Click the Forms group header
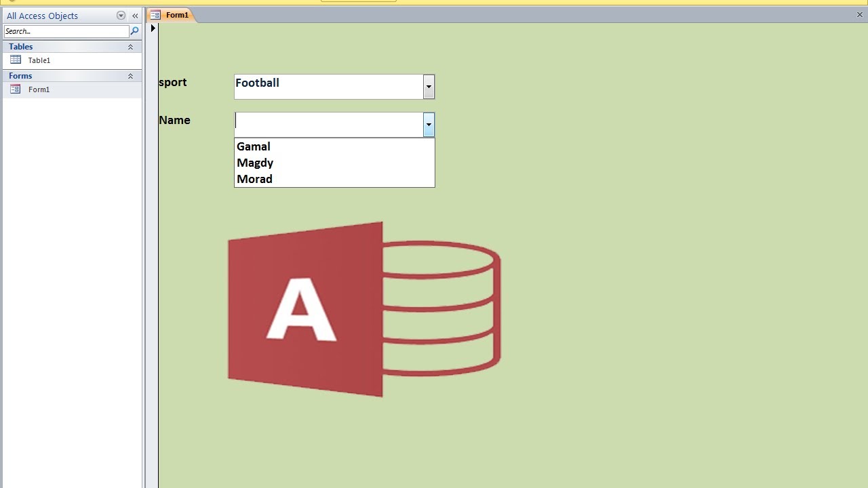 click(x=72, y=76)
